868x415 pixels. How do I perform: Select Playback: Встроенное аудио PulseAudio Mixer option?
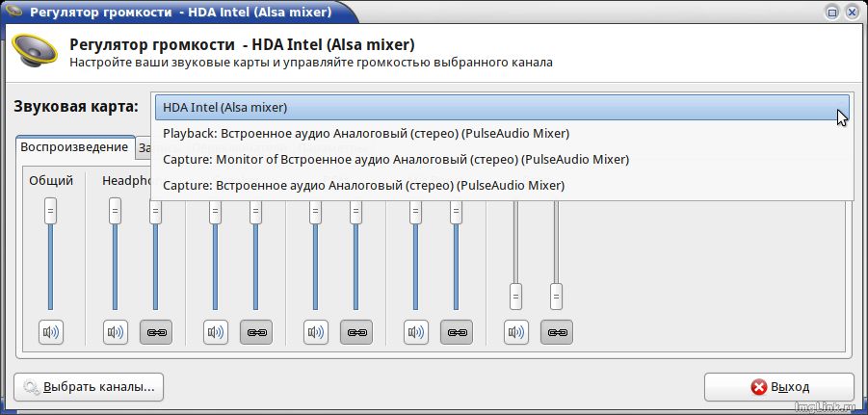tap(502, 133)
